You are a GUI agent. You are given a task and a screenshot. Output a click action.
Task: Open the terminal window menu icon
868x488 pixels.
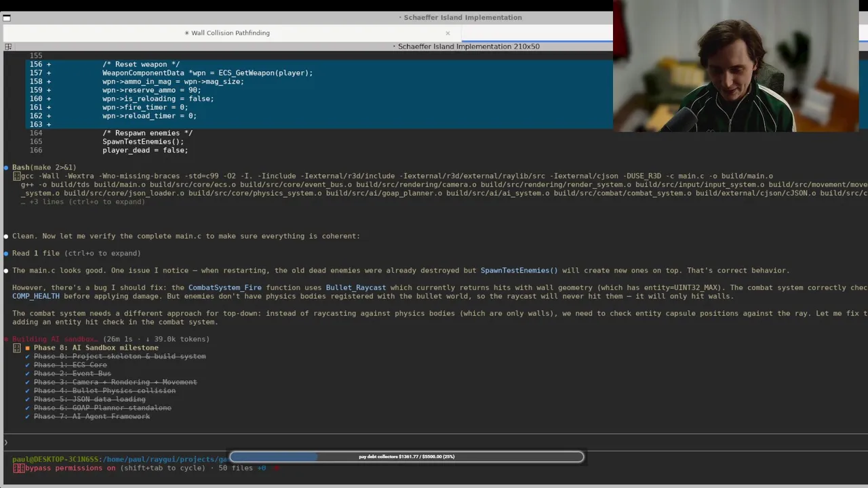pos(5,18)
